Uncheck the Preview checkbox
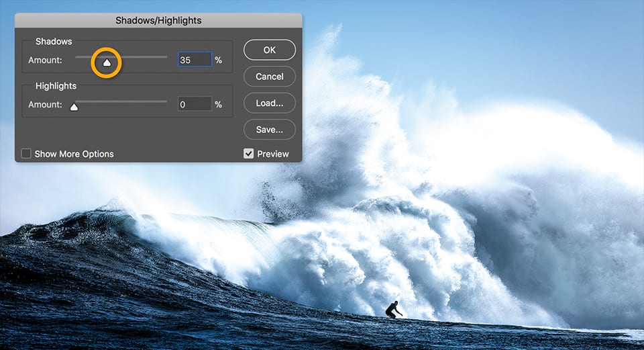644x350 pixels. pyautogui.click(x=248, y=154)
